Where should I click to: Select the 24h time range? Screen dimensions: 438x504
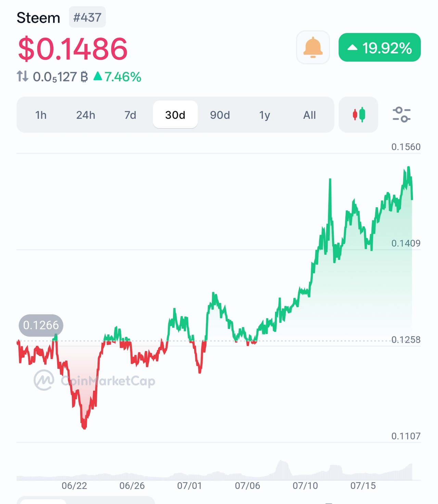point(86,115)
